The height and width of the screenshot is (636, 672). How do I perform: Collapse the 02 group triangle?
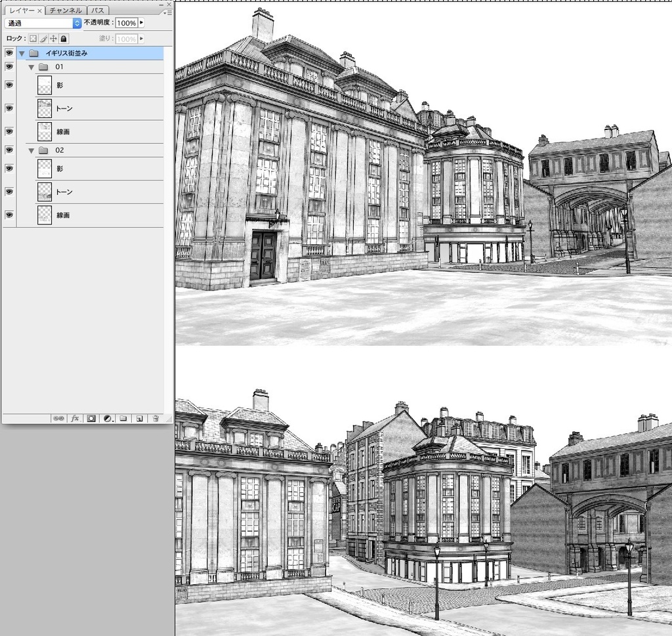click(31, 150)
